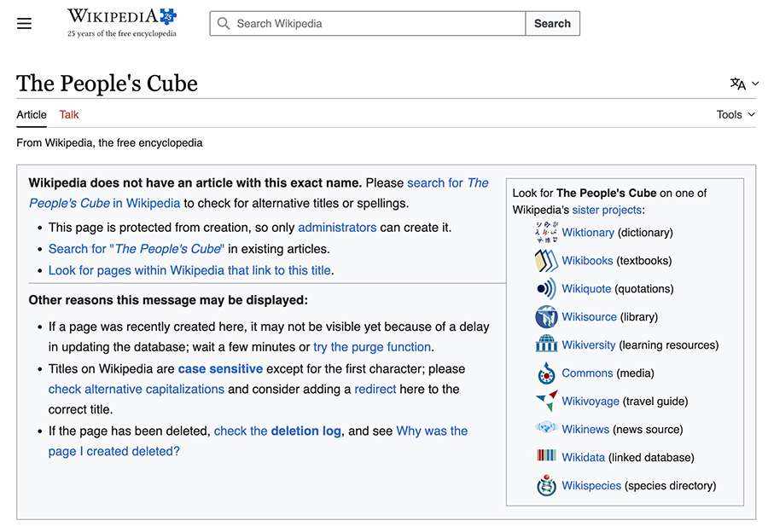
Task: Click the Wikiversity icon
Action: click(x=546, y=344)
